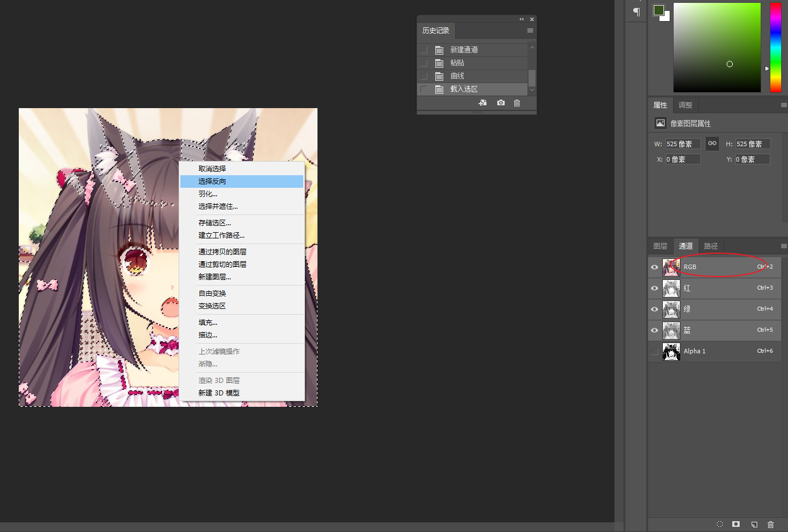
Task: Click History scrollbar down arrow
Action: click(x=532, y=90)
